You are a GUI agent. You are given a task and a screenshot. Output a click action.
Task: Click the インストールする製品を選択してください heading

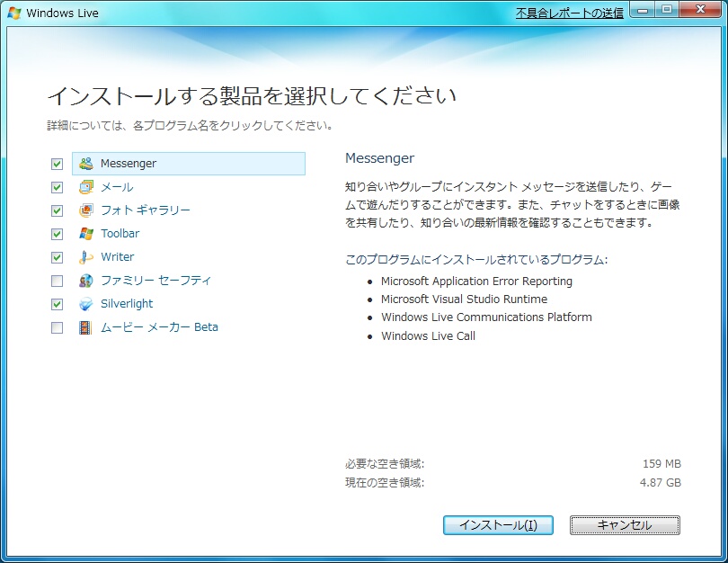(253, 95)
